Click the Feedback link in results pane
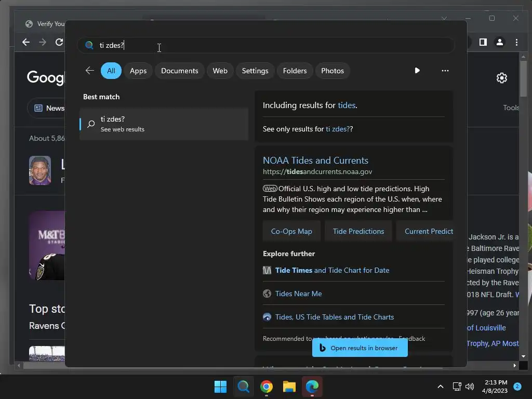Image resolution: width=532 pixels, height=399 pixels. [412, 339]
